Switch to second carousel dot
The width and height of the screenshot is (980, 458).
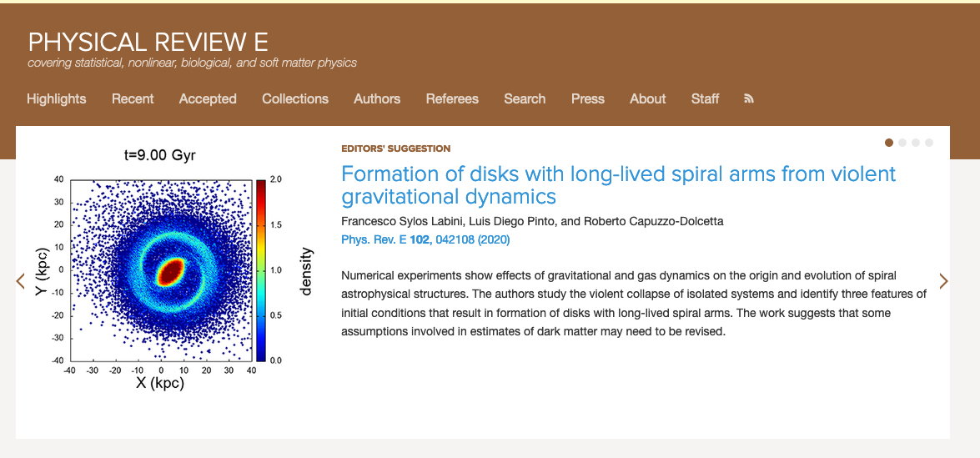point(902,143)
